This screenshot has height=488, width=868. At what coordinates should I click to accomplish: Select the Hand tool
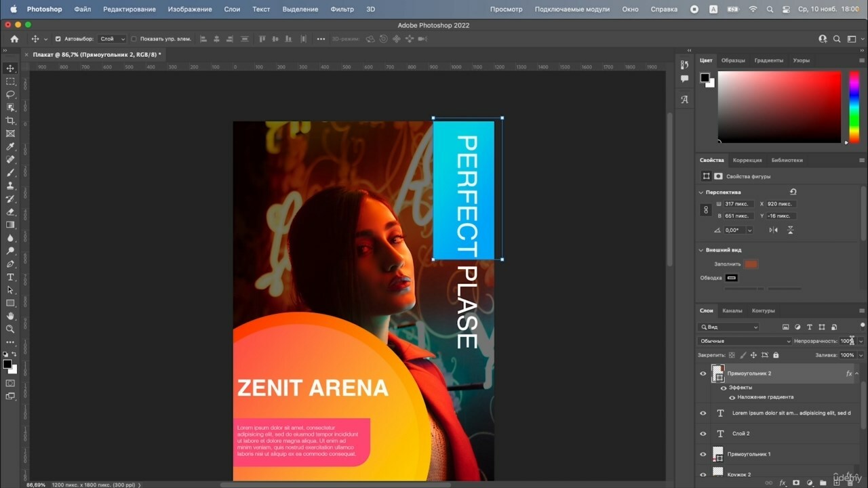click(10, 316)
